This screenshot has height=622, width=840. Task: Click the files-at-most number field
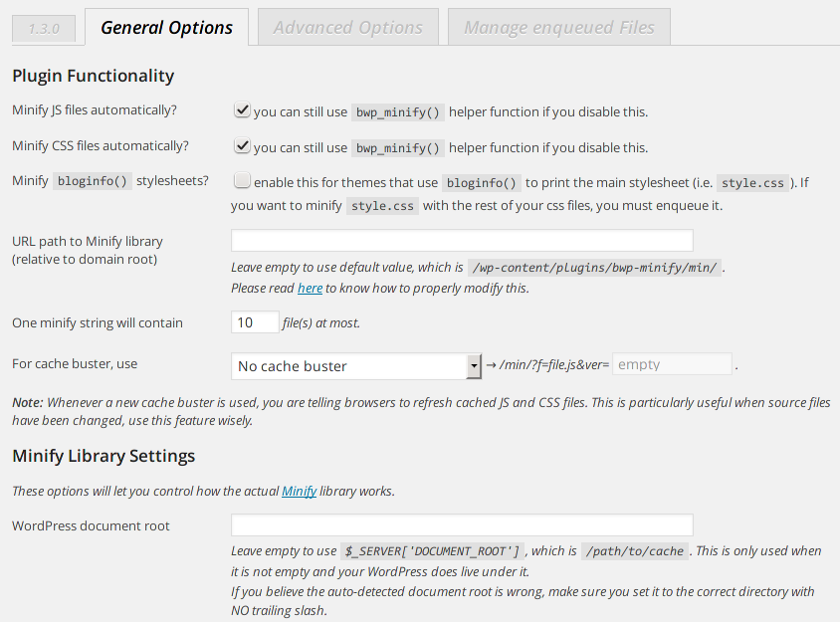click(255, 322)
